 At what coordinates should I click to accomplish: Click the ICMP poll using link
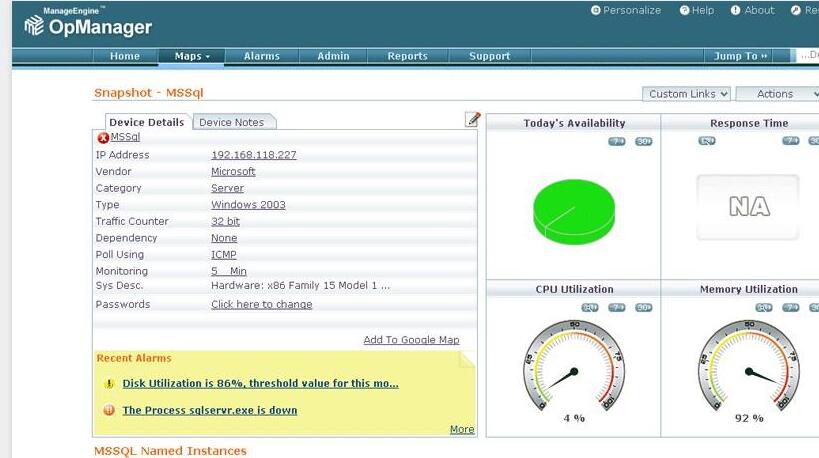coord(224,255)
